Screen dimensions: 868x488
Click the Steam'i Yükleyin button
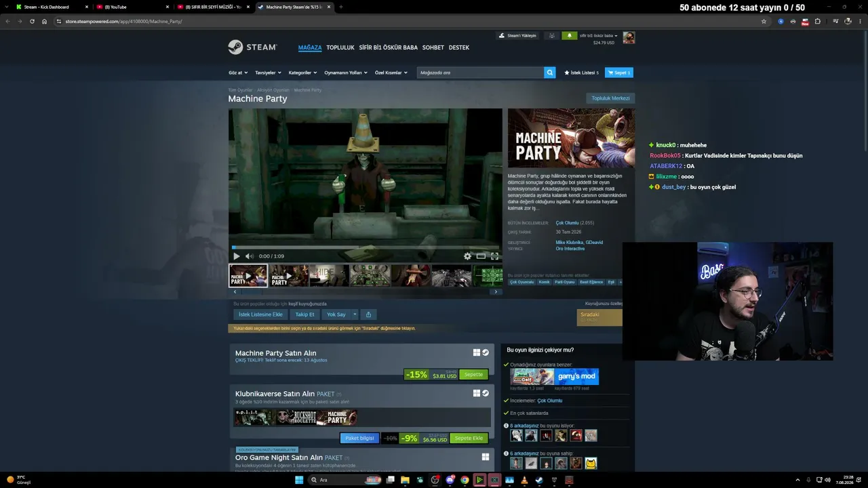(517, 36)
